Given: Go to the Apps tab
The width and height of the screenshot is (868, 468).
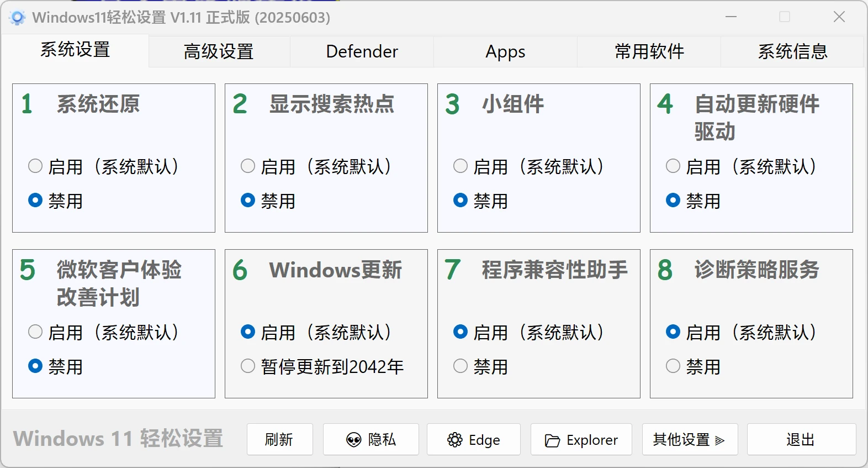Looking at the screenshot, I should click(x=505, y=51).
